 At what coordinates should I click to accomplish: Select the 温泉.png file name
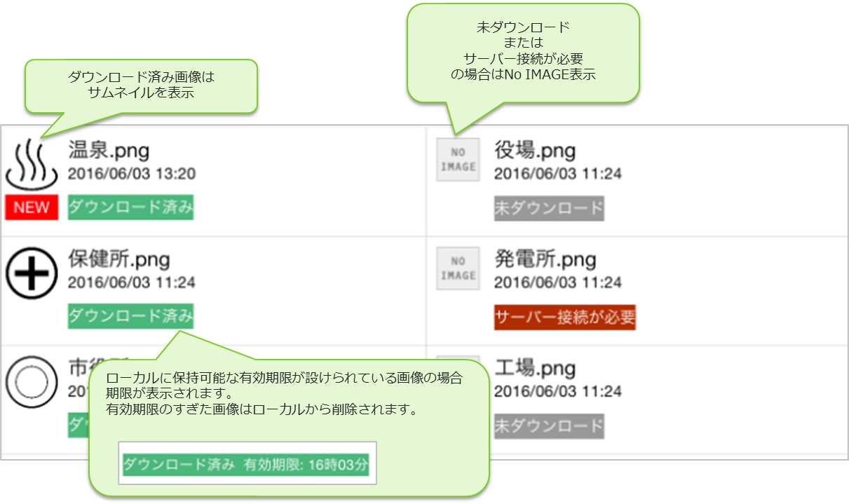point(109,150)
